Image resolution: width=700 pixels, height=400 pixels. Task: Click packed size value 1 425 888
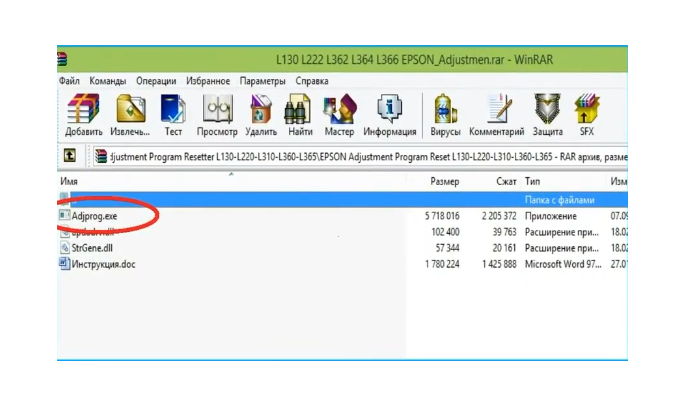[499, 264]
